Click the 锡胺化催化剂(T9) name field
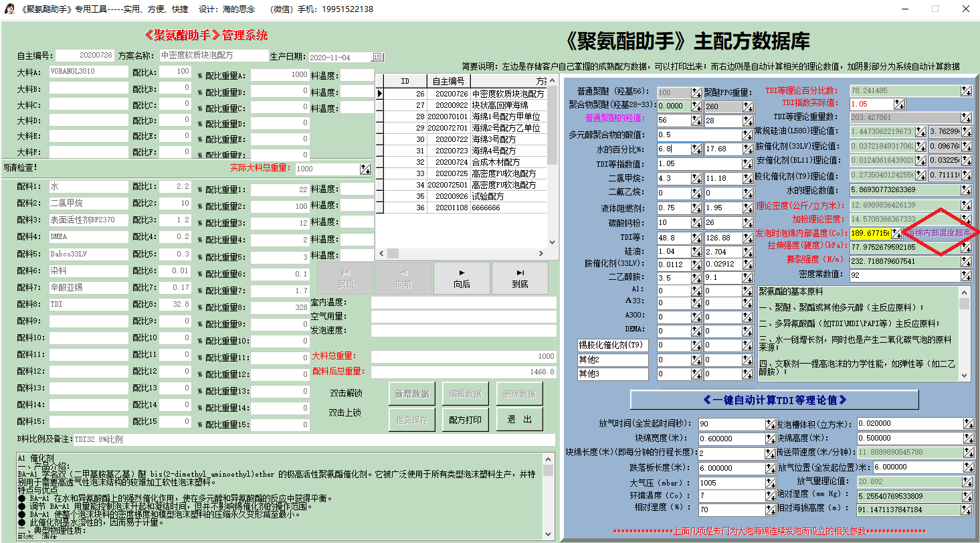The height and width of the screenshot is (543, 980). pos(613,345)
